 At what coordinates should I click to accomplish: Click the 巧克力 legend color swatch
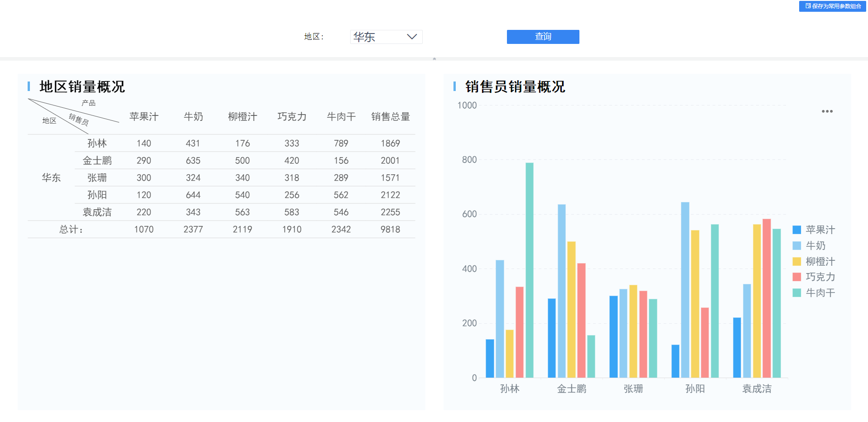pos(797,277)
